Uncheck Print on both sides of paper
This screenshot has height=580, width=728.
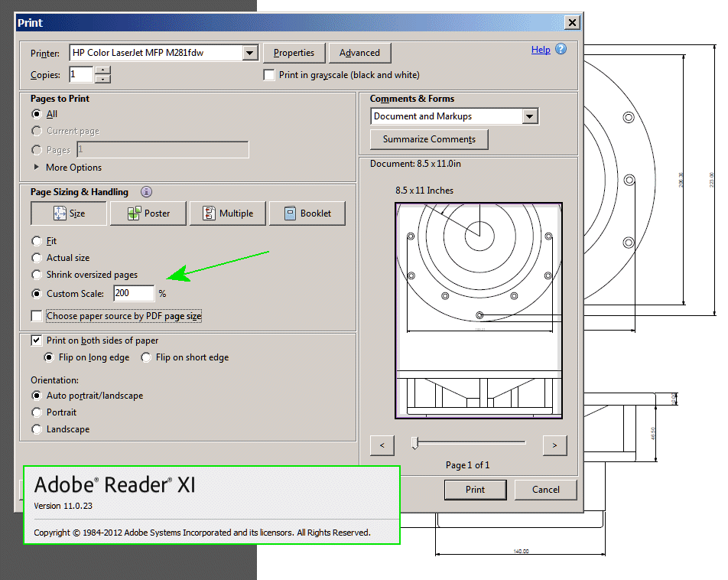(x=37, y=341)
